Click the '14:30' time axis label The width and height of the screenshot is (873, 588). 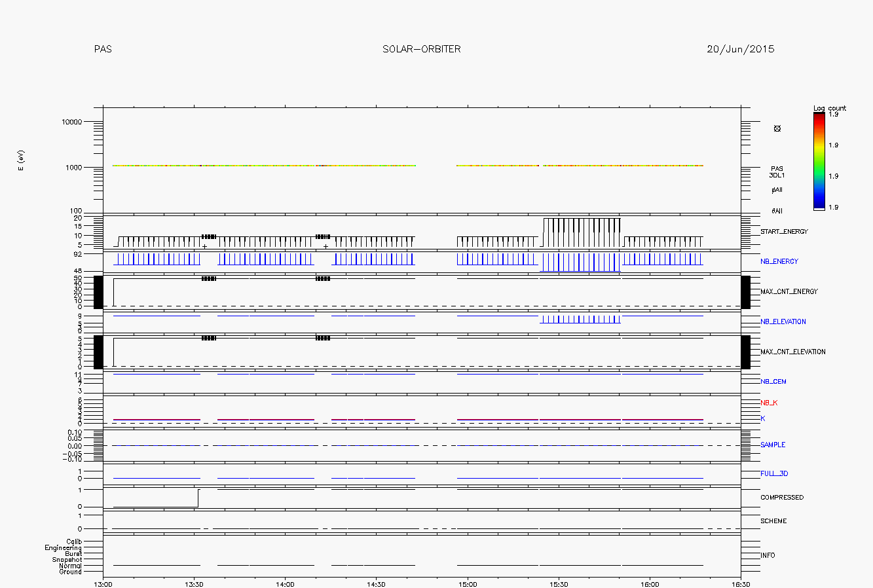pos(376,585)
